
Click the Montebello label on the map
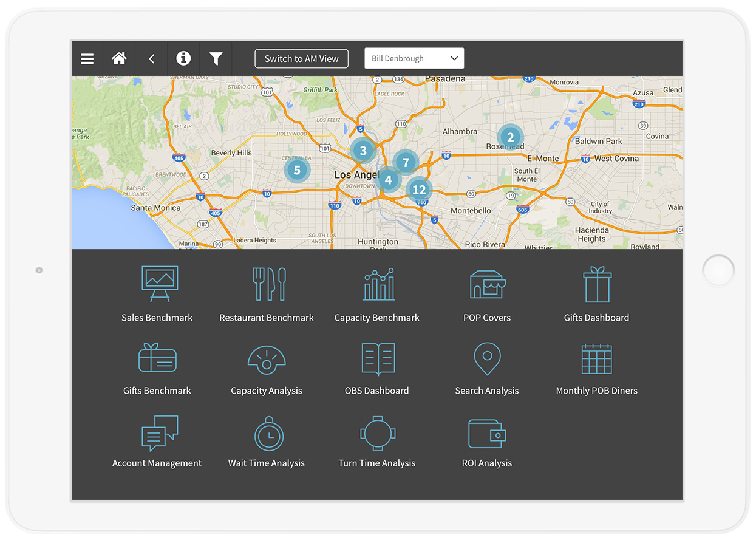471,211
